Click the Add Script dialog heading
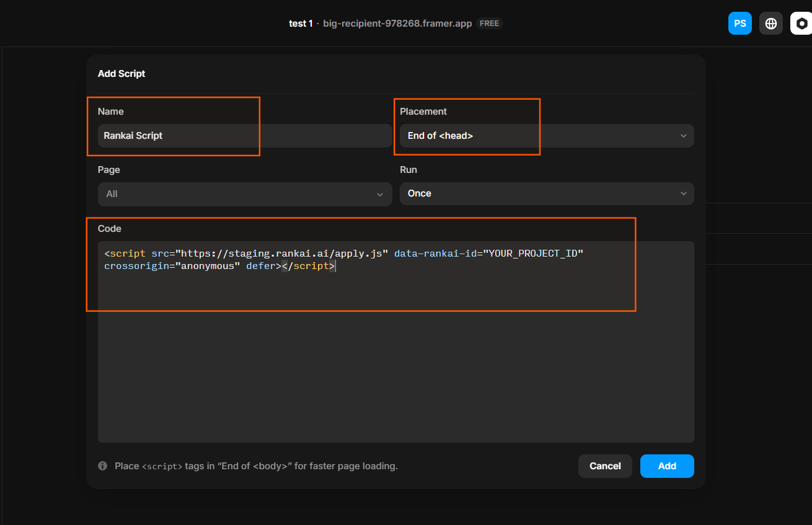 pos(121,73)
